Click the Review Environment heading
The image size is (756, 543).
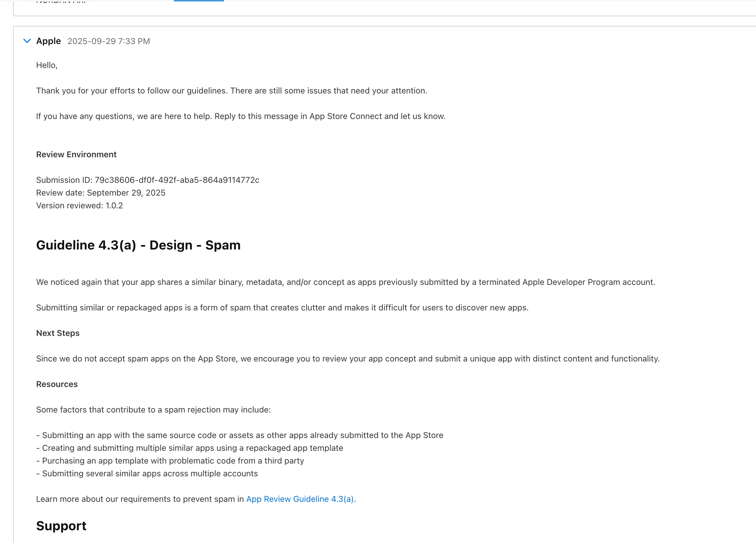point(76,154)
